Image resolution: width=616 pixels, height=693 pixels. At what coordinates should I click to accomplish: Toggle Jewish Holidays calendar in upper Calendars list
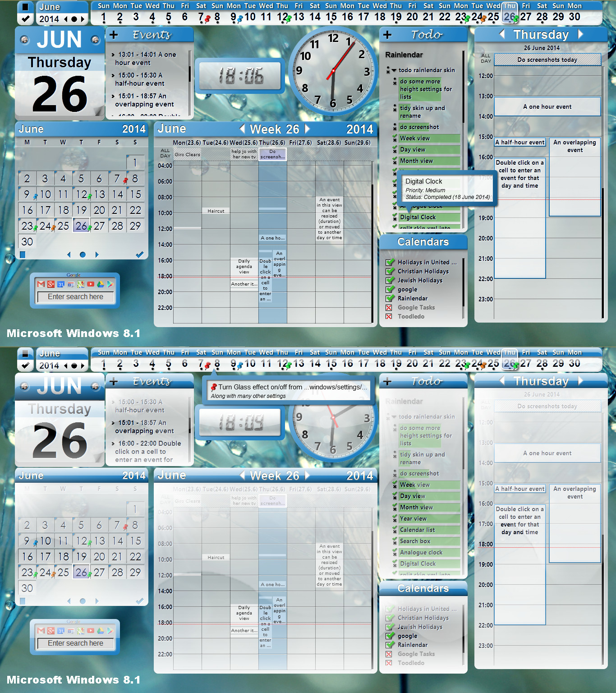(x=390, y=280)
